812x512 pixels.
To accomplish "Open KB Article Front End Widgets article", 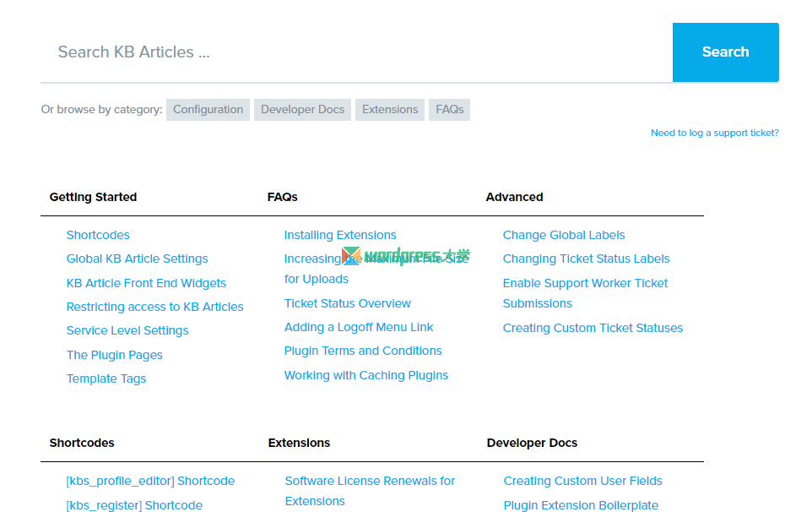I will point(146,283).
